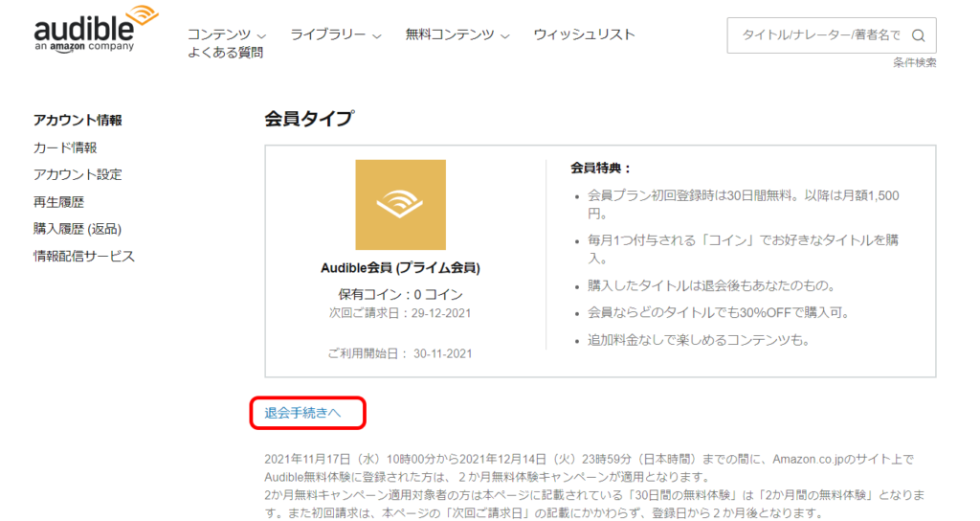
Task: Click the 購入したタイトルは退会後も bullet
Action: point(711,285)
